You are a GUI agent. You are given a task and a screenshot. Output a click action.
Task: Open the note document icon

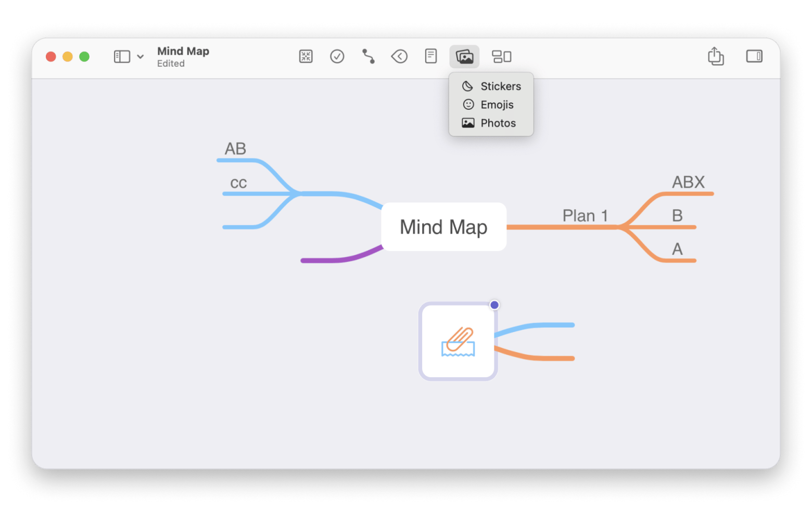(x=431, y=56)
